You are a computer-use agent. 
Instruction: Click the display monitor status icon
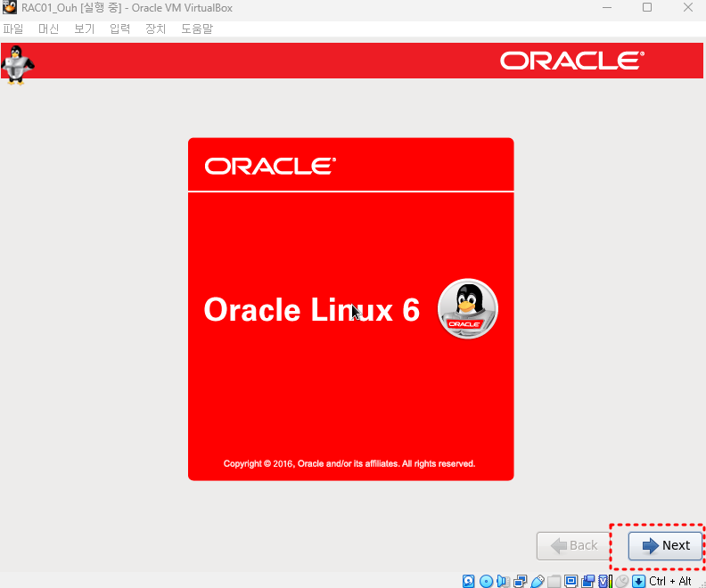[x=571, y=581]
